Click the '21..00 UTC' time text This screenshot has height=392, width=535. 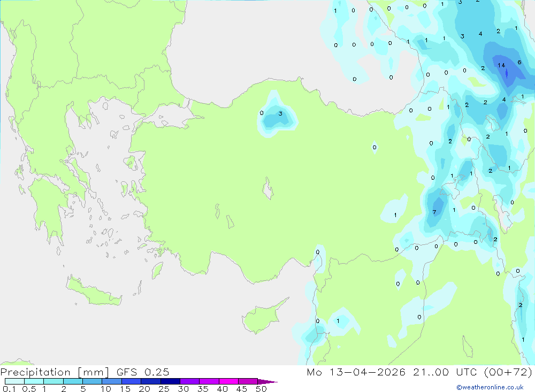pyautogui.click(x=445, y=372)
